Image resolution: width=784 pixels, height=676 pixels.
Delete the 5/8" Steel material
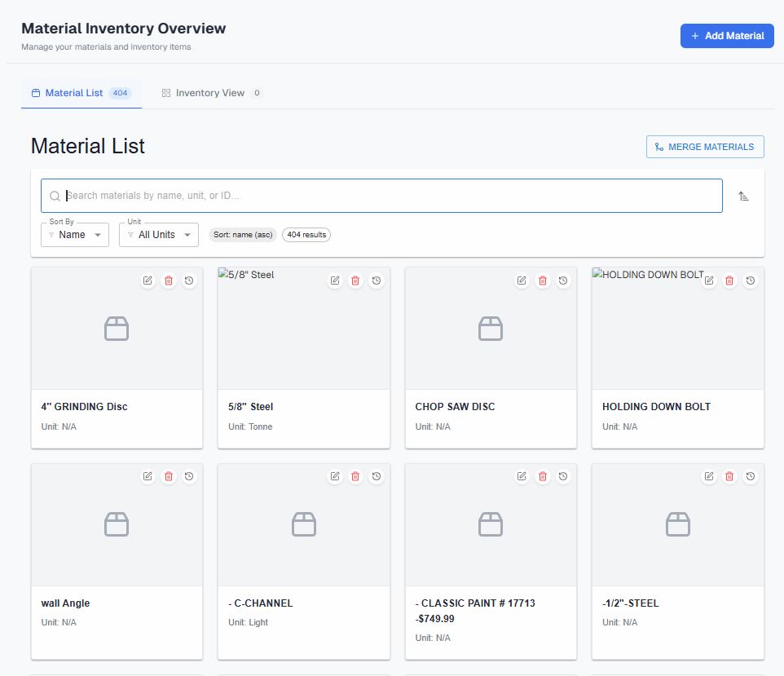coord(356,281)
